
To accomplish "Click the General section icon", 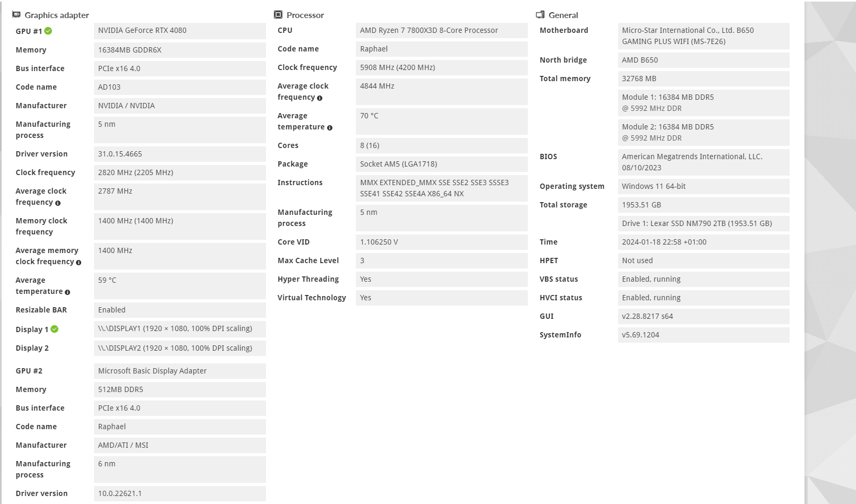I will pyautogui.click(x=540, y=15).
